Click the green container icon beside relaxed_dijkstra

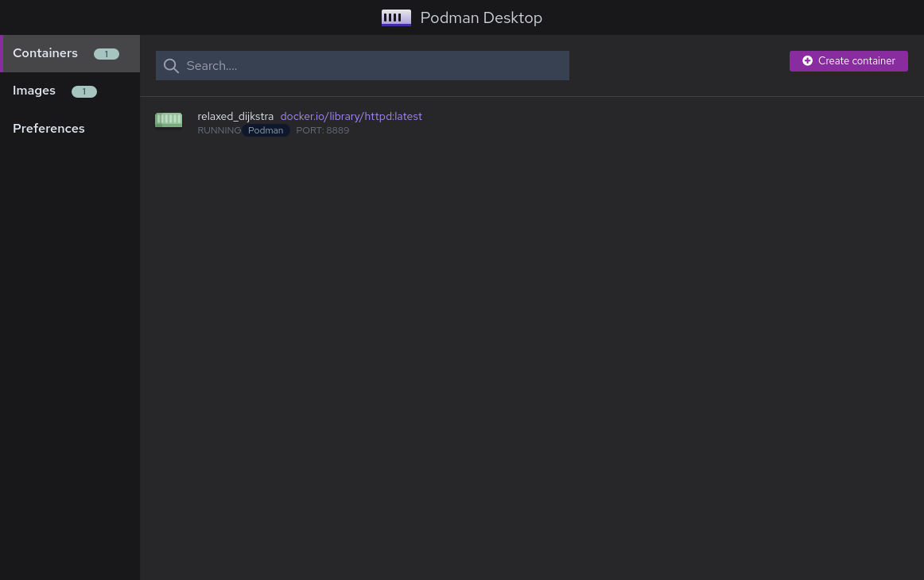(x=169, y=120)
